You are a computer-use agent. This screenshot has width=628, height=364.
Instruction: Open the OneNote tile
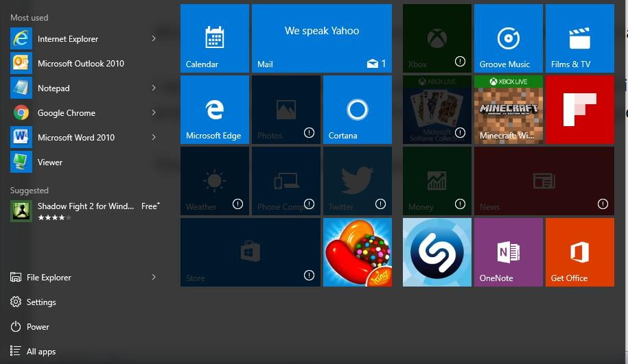tap(509, 252)
